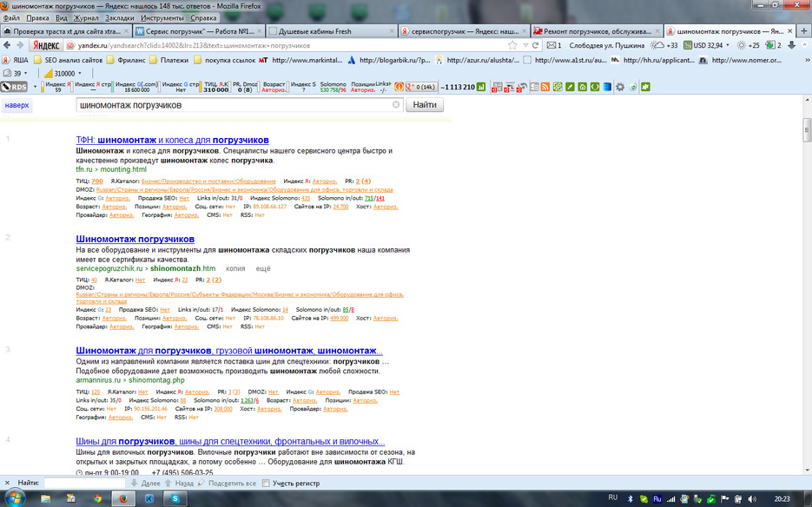Switch to the Проверка траста xt tab
The height and width of the screenshot is (507, 812).
(x=66, y=31)
